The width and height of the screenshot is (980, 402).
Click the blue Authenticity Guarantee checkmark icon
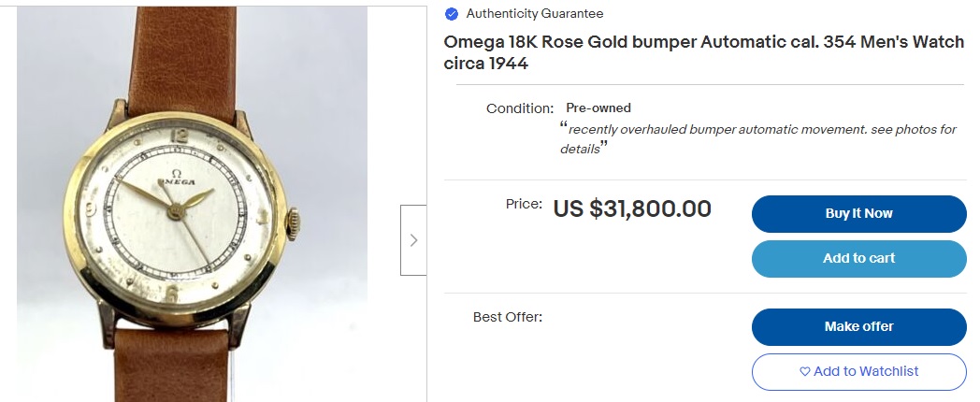coord(452,14)
